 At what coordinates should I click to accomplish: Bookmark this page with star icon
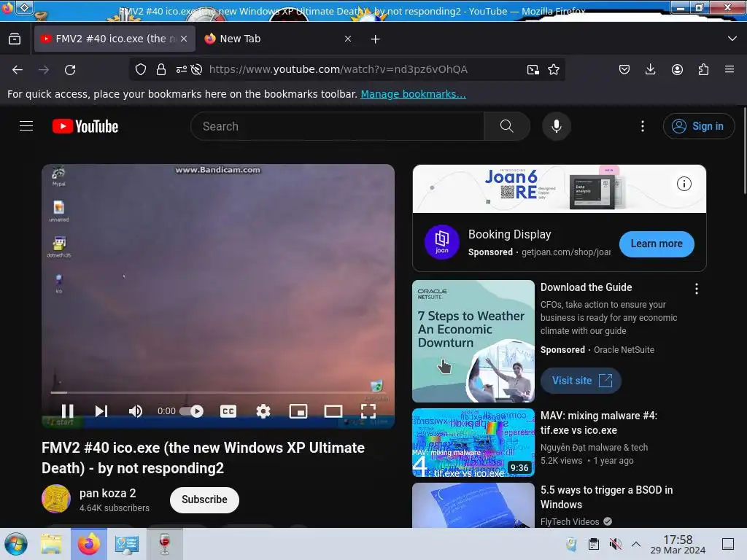coord(554,69)
